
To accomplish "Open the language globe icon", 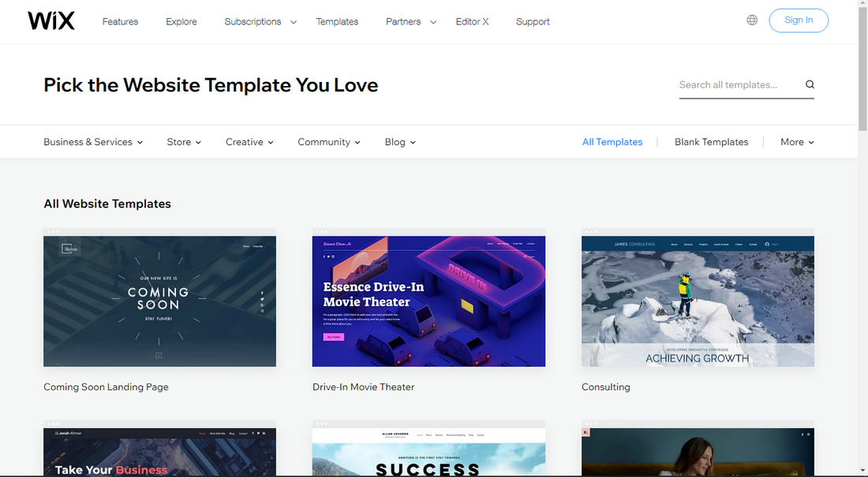I will [x=752, y=20].
